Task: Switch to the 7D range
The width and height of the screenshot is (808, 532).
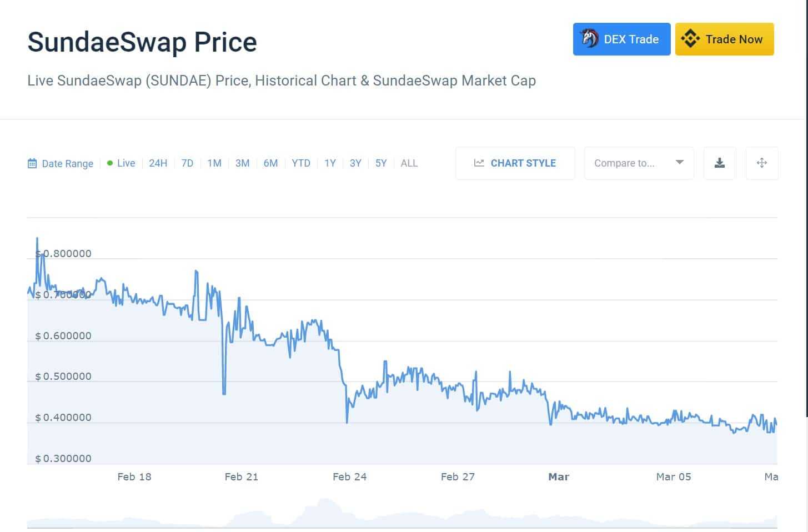Action: pos(187,163)
